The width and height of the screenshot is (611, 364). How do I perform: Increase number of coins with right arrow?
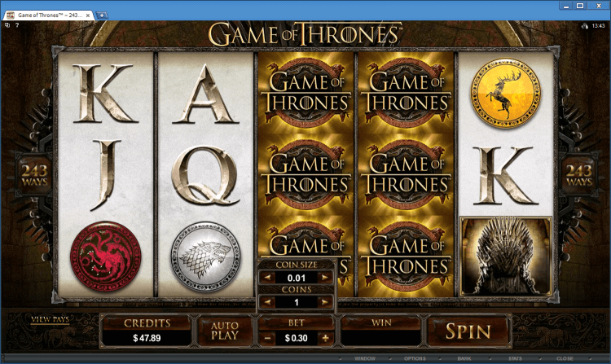[x=325, y=302]
